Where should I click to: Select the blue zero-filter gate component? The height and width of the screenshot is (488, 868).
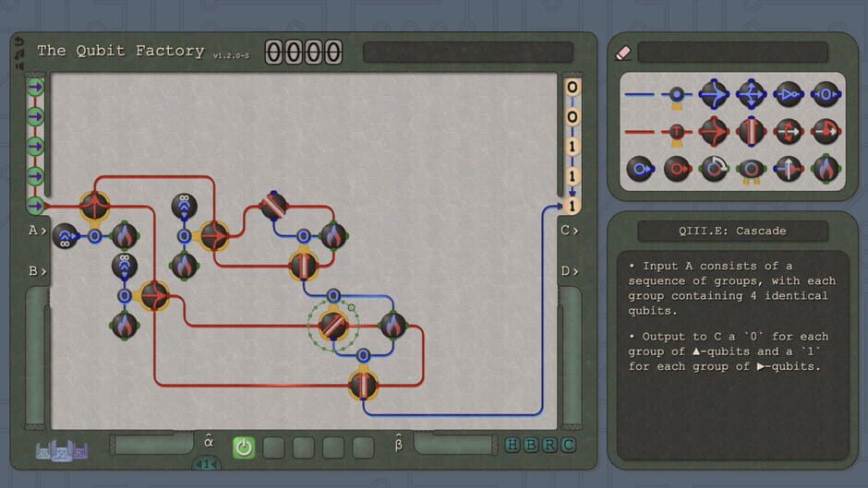click(826, 94)
